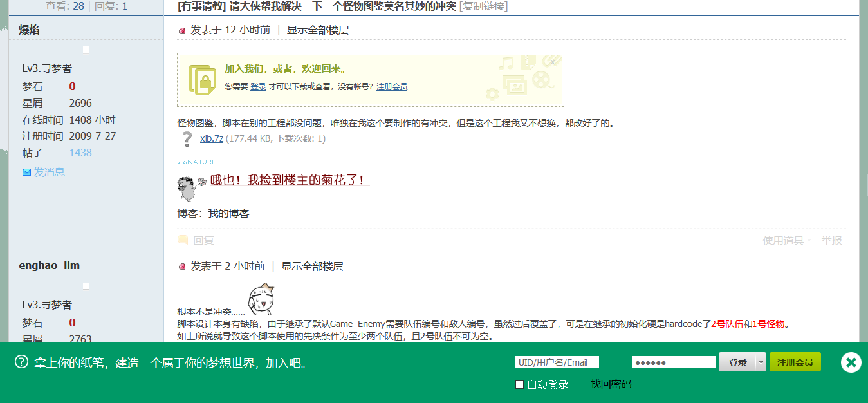
Task: Tick the 自动登录 checkbox
Action: coord(520,385)
